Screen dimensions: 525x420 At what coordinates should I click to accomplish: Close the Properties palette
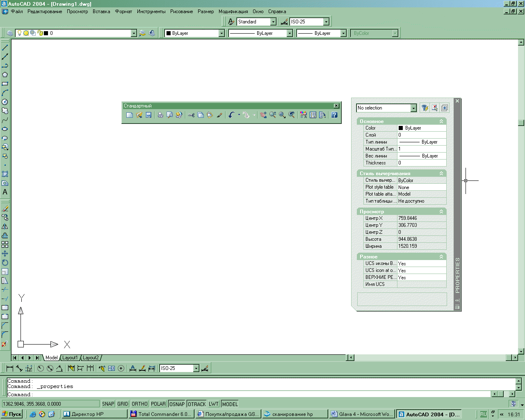tap(457, 101)
